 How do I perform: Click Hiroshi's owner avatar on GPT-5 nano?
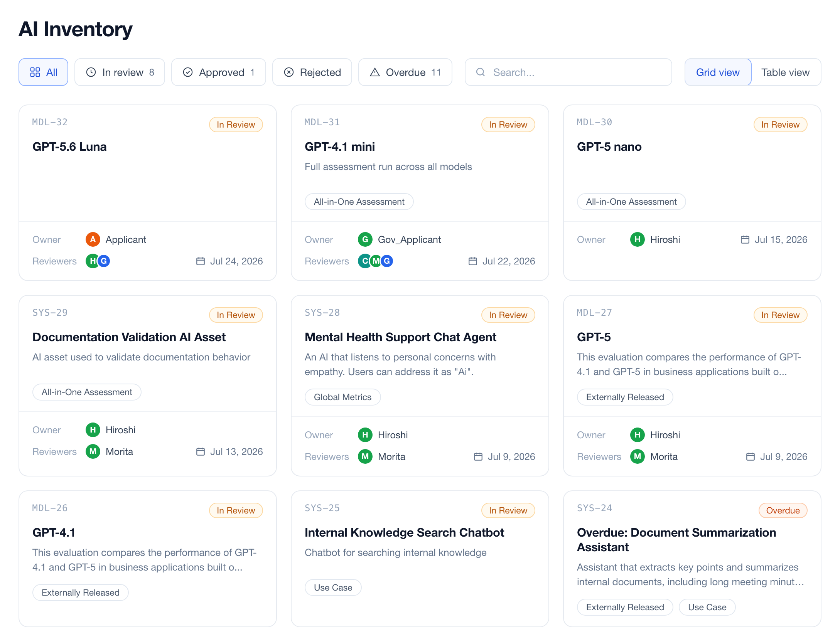638,239
